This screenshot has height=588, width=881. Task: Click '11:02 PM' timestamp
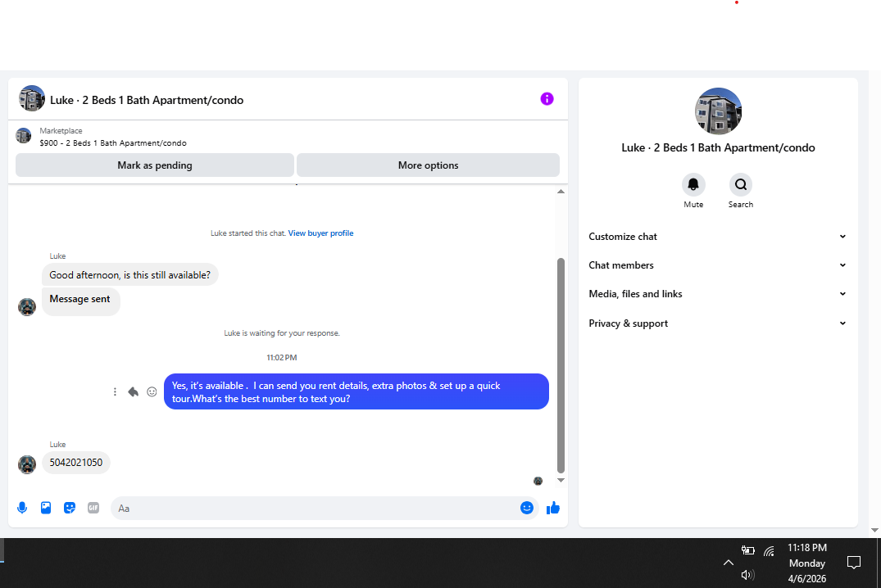point(281,358)
